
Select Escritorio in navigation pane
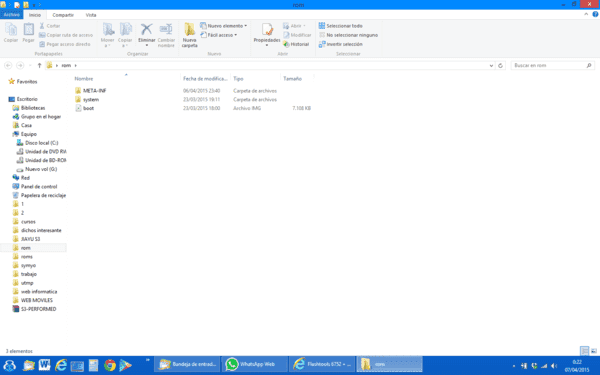27,99
